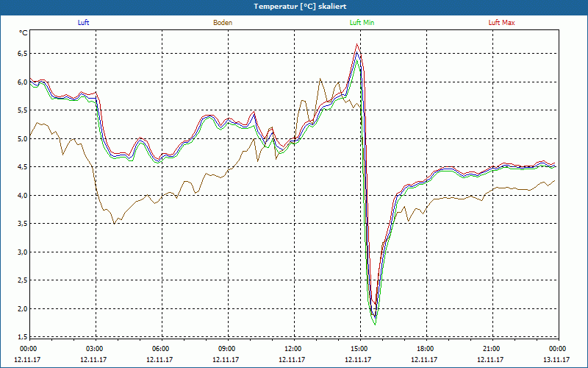
Task: Click the 5,5 y-axis value
Action: [23, 110]
